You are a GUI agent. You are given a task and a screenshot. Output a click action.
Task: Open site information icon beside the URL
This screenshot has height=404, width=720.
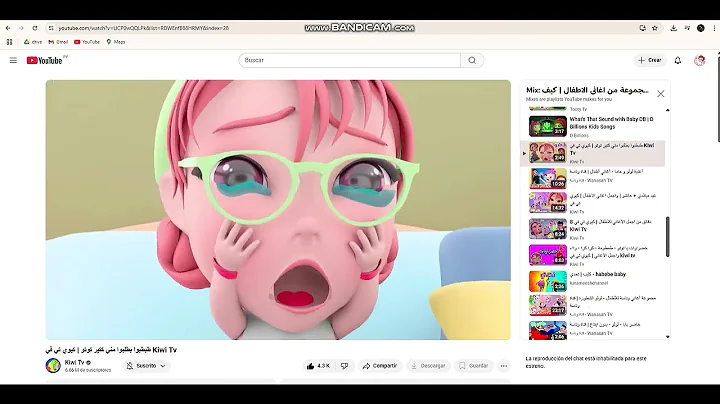[51, 28]
